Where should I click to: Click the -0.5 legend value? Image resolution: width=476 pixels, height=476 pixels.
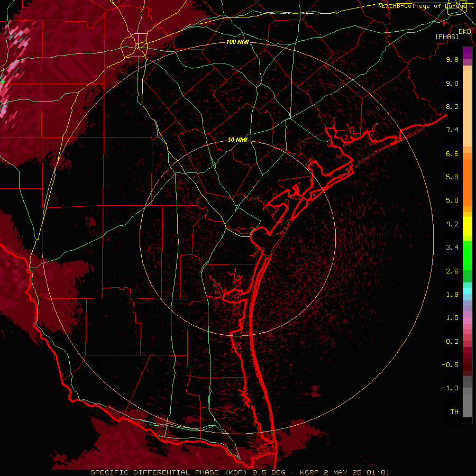[x=450, y=365]
